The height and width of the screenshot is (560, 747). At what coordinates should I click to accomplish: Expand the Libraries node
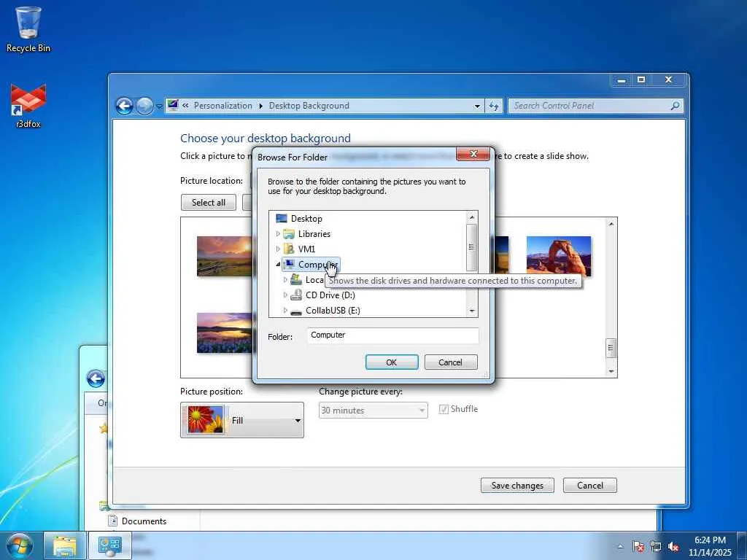point(278,234)
